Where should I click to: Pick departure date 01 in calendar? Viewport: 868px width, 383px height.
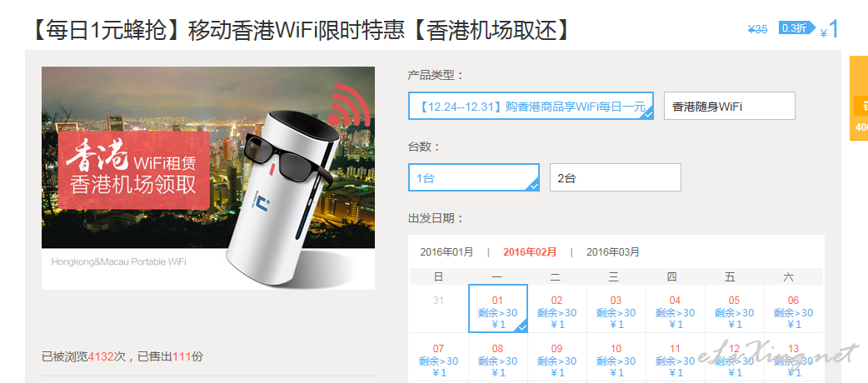coord(497,309)
